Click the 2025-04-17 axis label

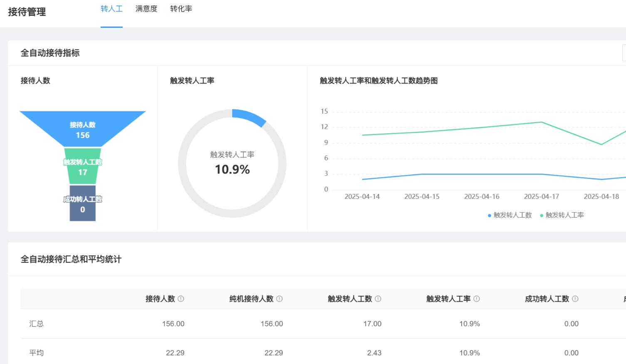542,196
